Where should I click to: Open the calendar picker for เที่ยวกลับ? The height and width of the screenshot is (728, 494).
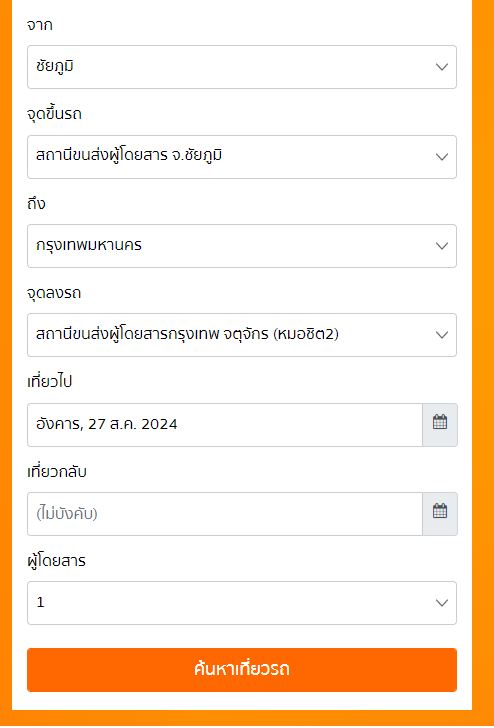click(440, 514)
